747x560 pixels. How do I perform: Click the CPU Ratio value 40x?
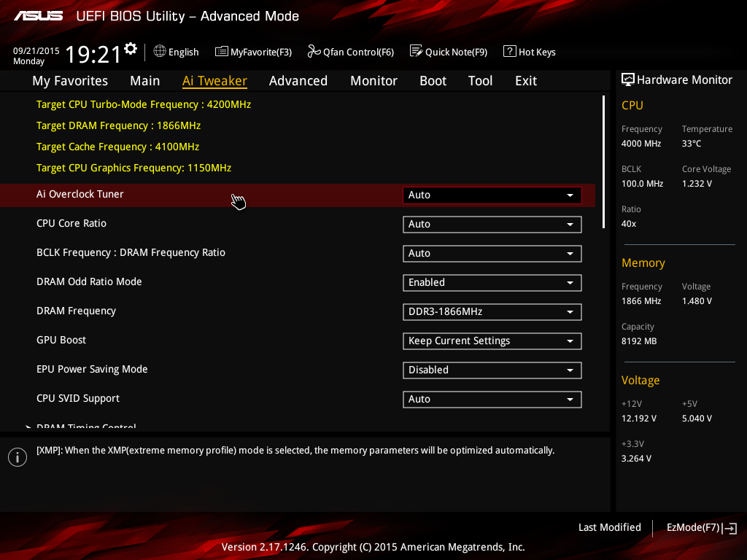pos(629,223)
